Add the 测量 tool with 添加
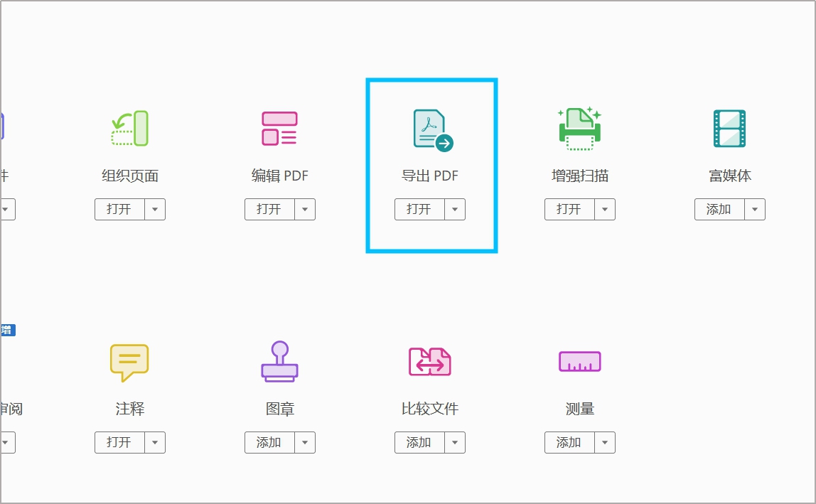The image size is (816, 504). click(x=569, y=443)
